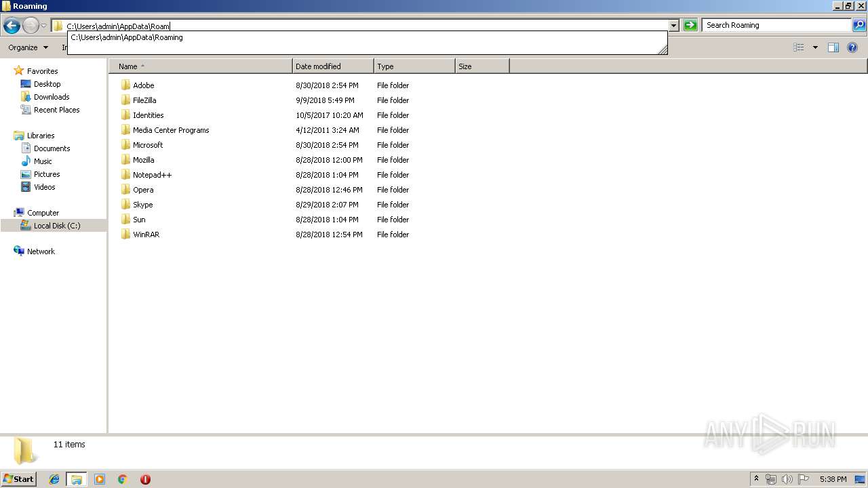Select the FileZilla folder icon
Screen dimensions: 868x488
tap(125, 100)
